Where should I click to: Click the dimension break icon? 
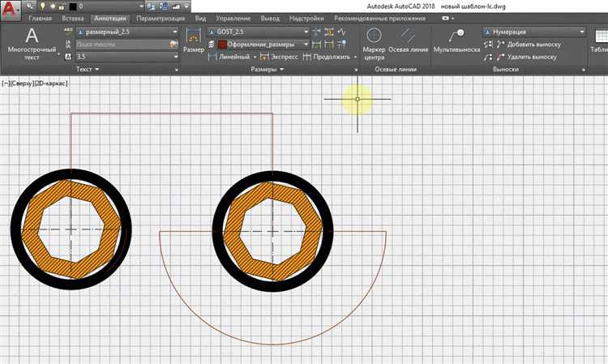pyautogui.click(x=316, y=32)
